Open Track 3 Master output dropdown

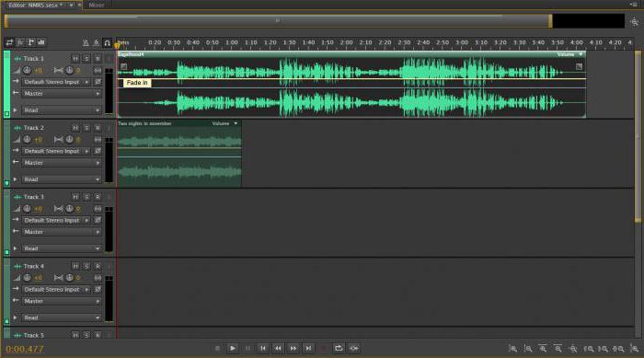click(x=62, y=232)
